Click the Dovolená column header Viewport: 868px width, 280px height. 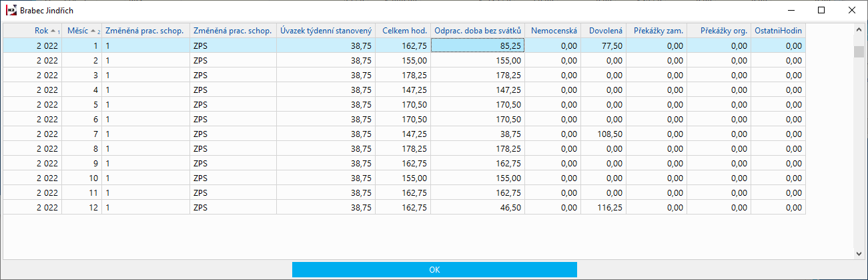(603, 31)
